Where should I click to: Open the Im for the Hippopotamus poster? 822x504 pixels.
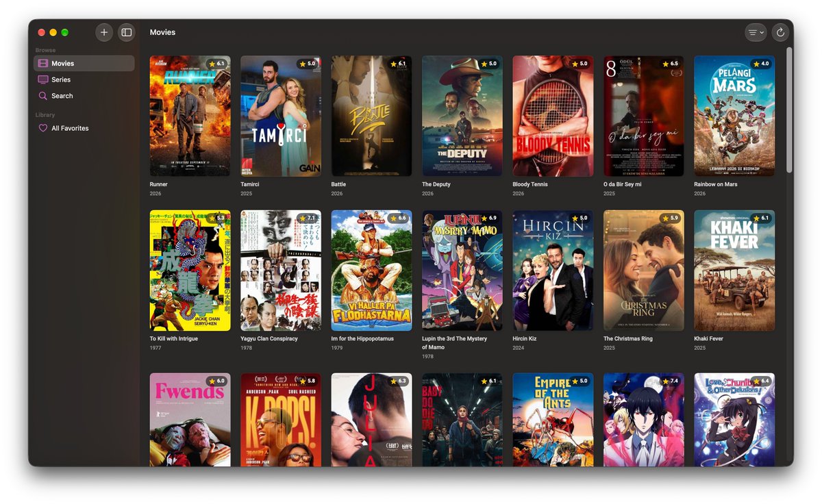[x=371, y=270]
